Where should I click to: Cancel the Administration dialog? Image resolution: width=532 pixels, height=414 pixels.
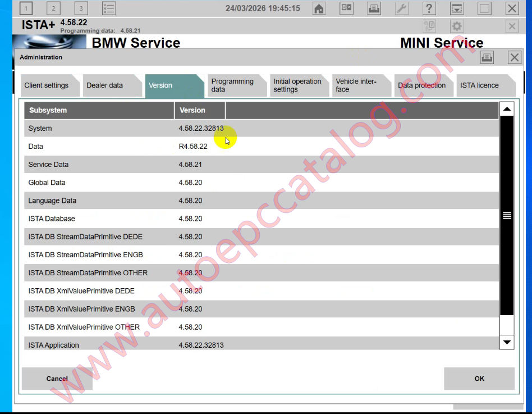click(57, 378)
